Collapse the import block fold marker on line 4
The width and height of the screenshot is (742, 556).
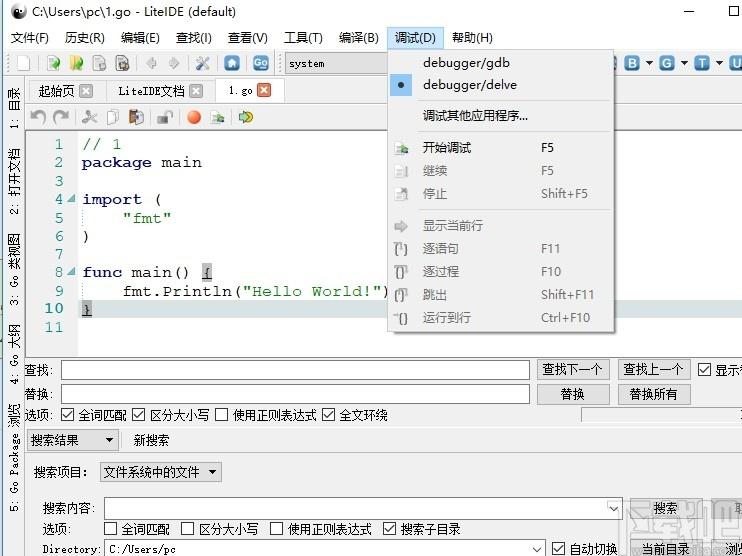pyautogui.click(x=71, y=199)
